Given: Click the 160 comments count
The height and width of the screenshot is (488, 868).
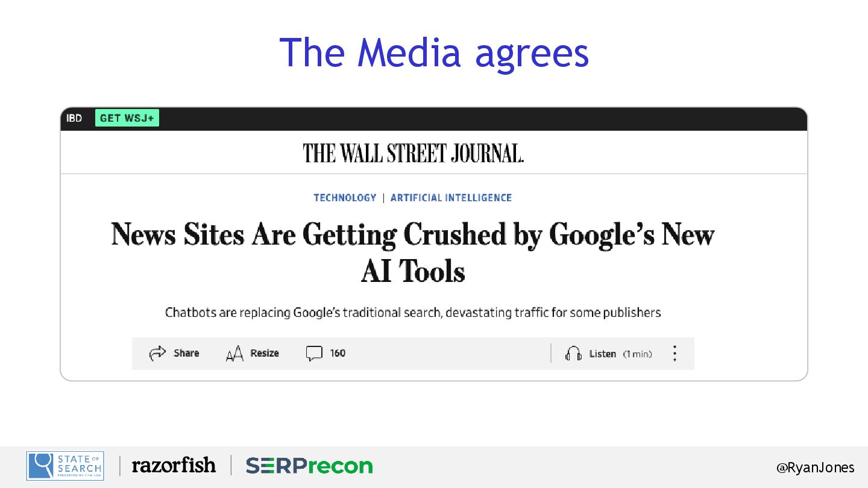Looking at the screenshot, I should tap(338, 353).
